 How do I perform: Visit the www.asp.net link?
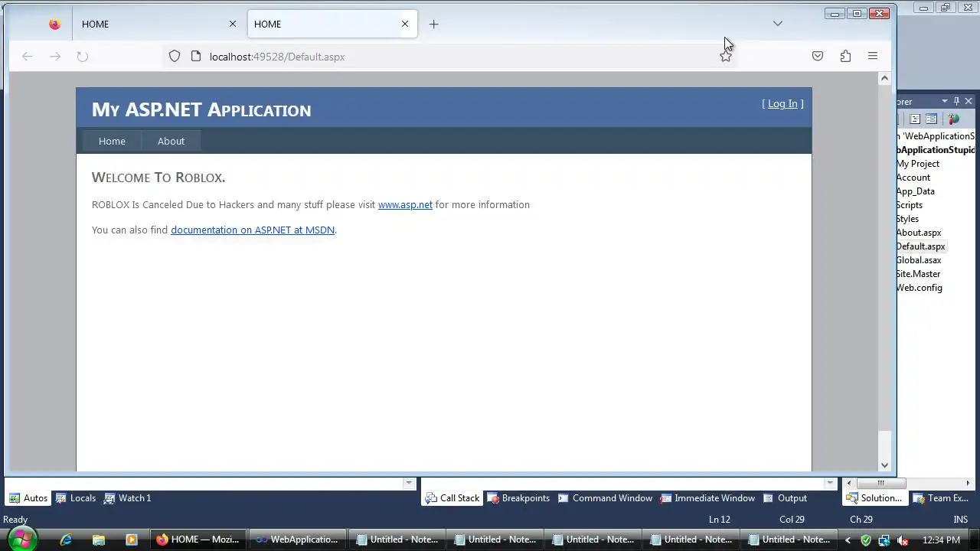[x=405, y=204]
